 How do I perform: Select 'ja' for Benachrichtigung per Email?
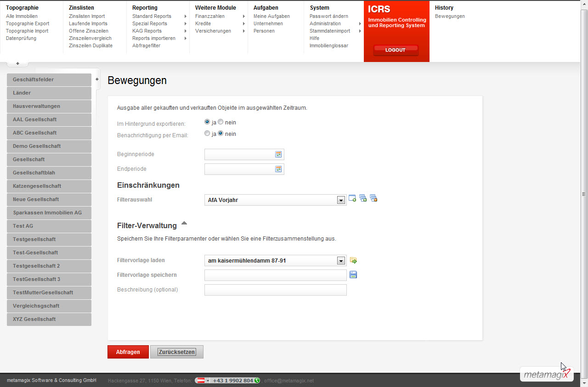click(x=207, y=134)
